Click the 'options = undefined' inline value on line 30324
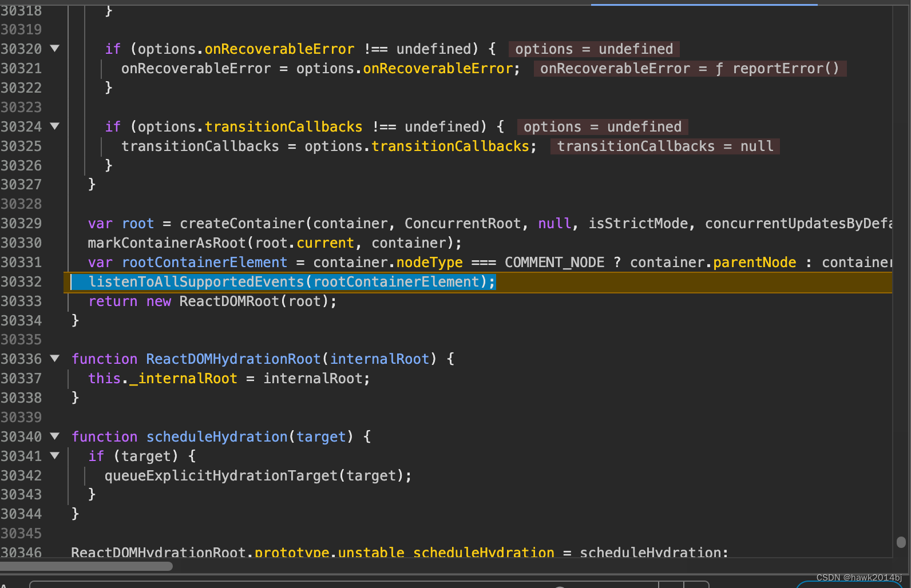This screenshot has height=588, width=911. click(x=603, y=127)
